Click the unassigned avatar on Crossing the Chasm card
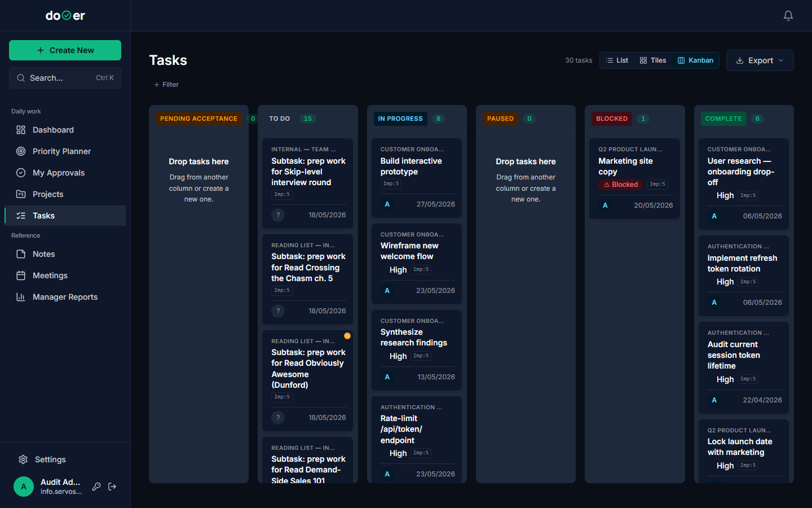The image size is (812, 508). click(x=278, y=311)
